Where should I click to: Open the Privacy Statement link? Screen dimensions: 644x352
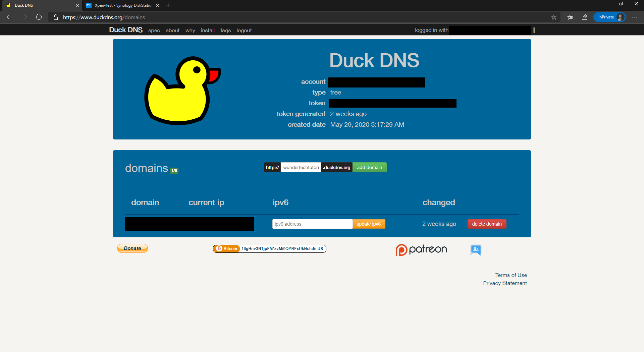pyautogui.click(x=505, y=283)
